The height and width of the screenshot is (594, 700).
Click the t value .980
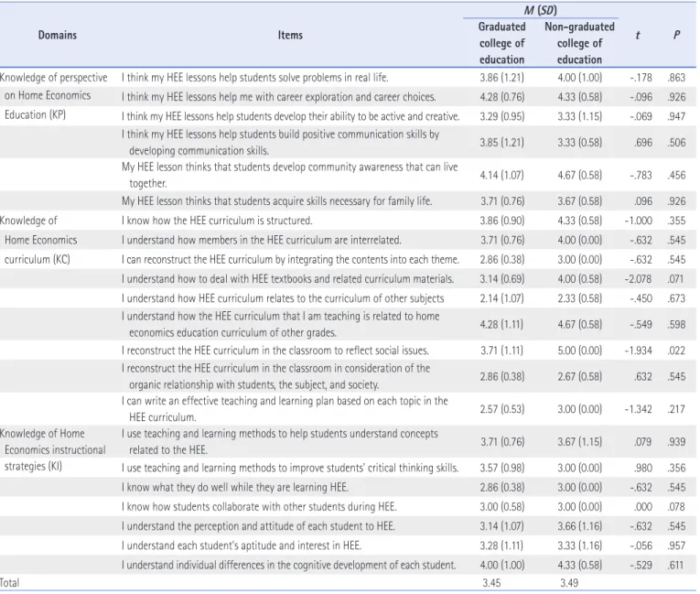(x=643, y=468)
